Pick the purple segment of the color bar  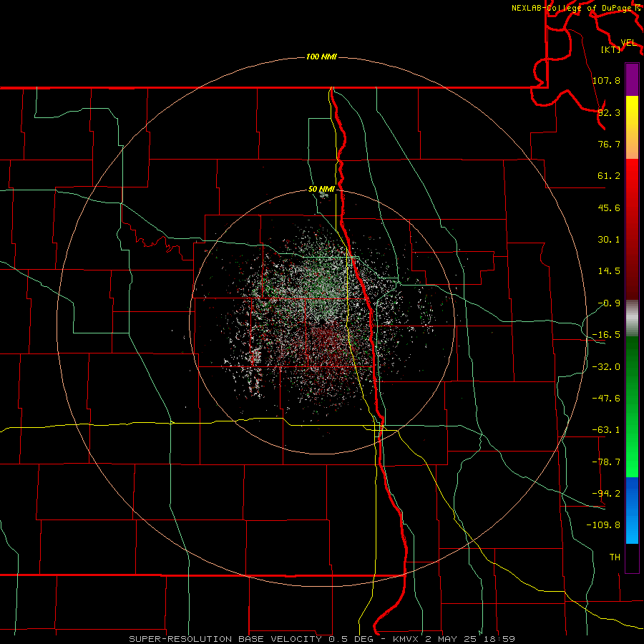632,80
